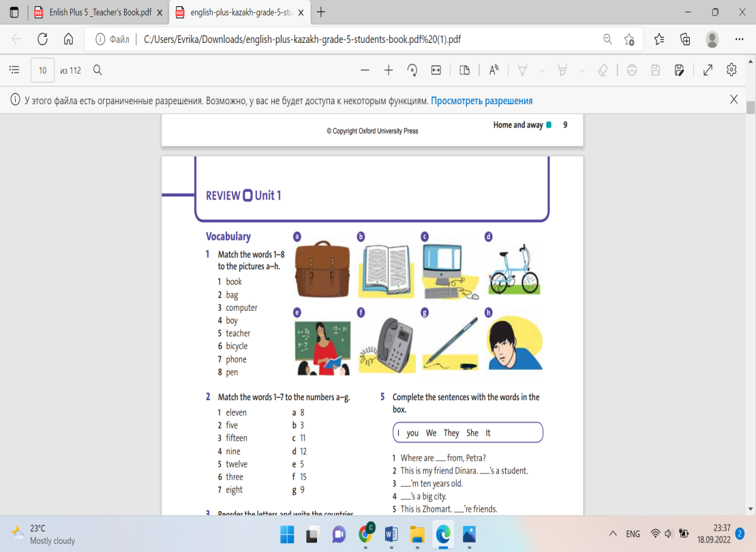This screenshot has width=756, height=552.
Task: View site information Файл icon
Action: tap(112, 40)
